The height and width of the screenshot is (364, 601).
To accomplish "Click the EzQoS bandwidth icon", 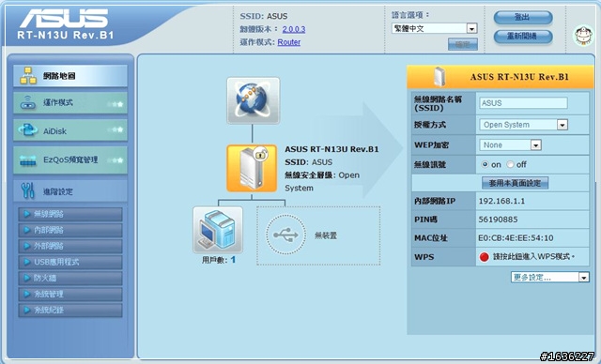I will coord(27,160).
